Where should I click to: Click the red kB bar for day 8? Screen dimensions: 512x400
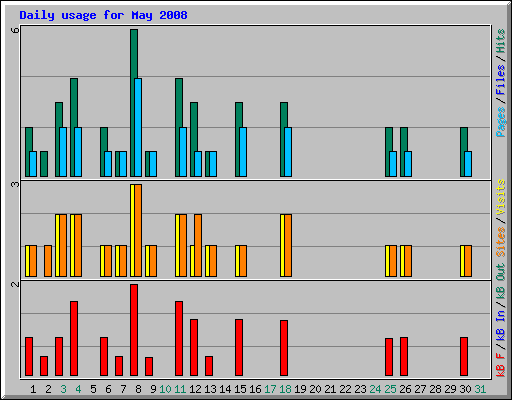[x=134, y=330]
